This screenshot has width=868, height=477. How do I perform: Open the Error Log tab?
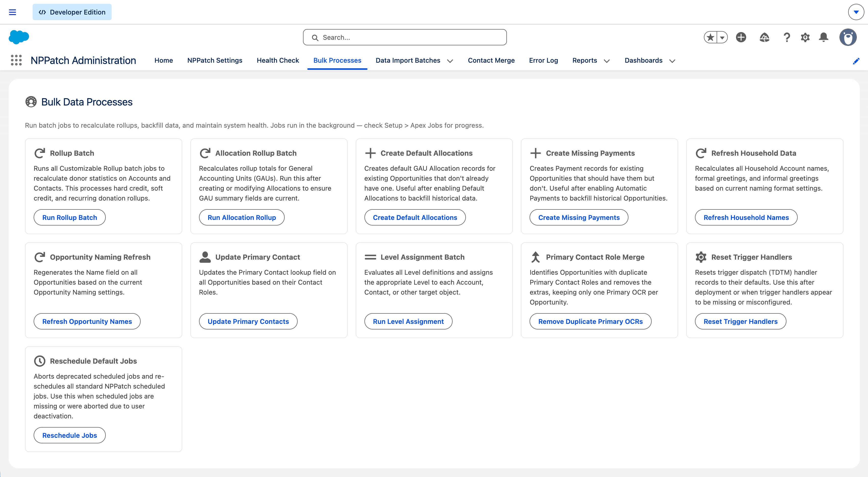pyautogui.click(x=543, y=60)
